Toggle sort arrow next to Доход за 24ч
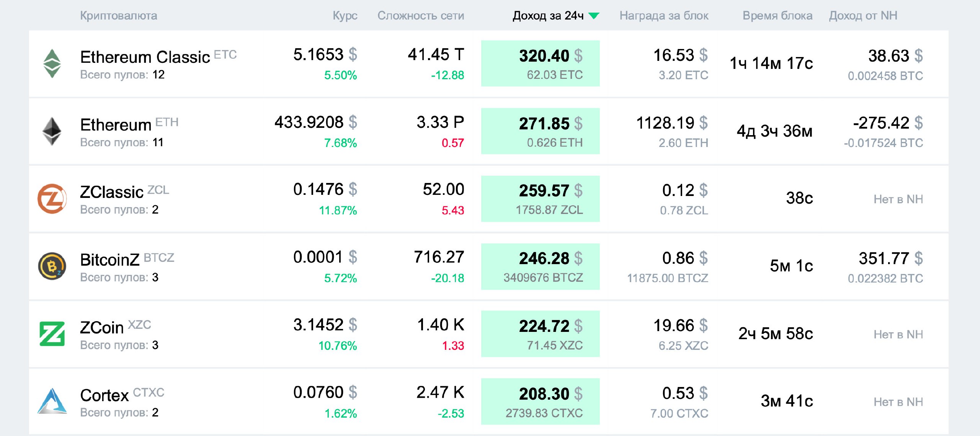Image resolution: width=980 pixels, height=436 pixels. (x=594, y=16)
